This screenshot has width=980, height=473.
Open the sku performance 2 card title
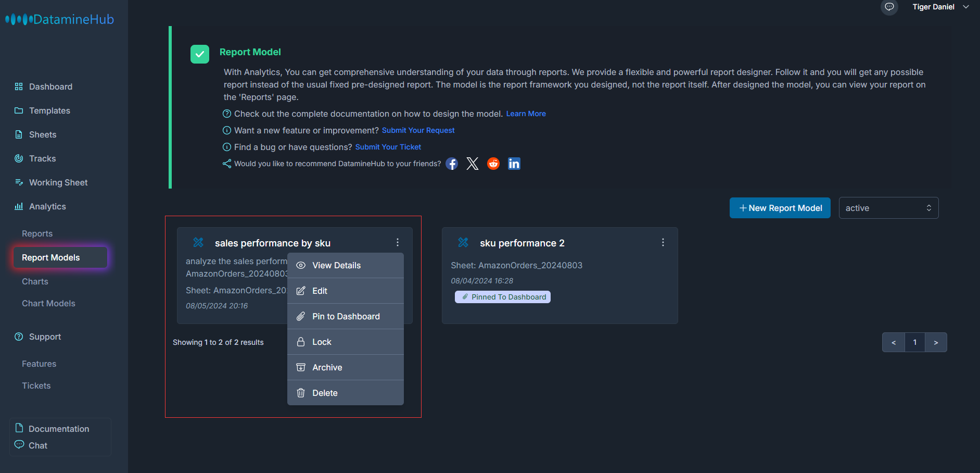(522, 243)
